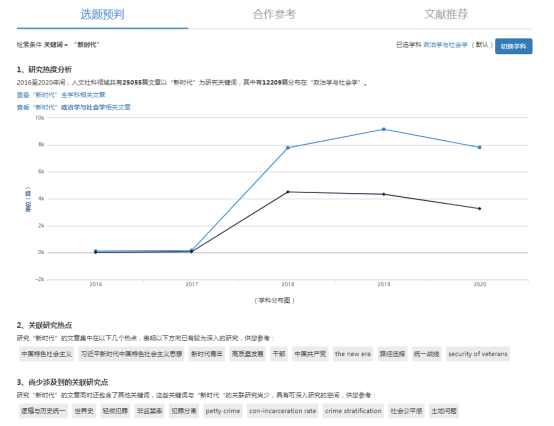
Task: Choose the 'con-incarceration rate' tag
Action: coord(282,411)
